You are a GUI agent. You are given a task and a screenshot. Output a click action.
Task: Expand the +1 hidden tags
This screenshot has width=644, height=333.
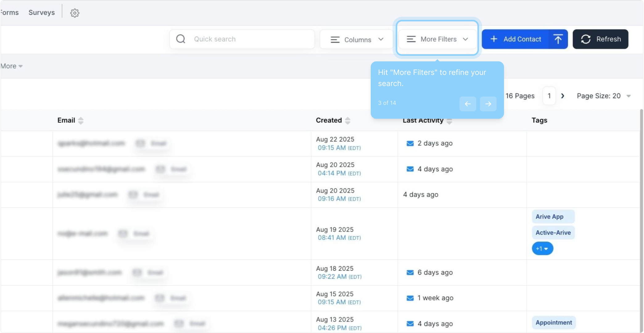pos(542,249)
